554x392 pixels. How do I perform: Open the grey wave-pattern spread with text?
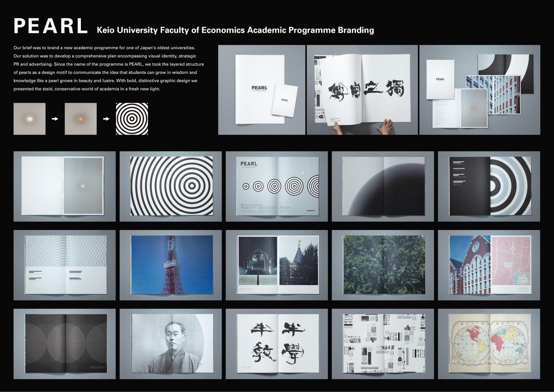(65, 265)
